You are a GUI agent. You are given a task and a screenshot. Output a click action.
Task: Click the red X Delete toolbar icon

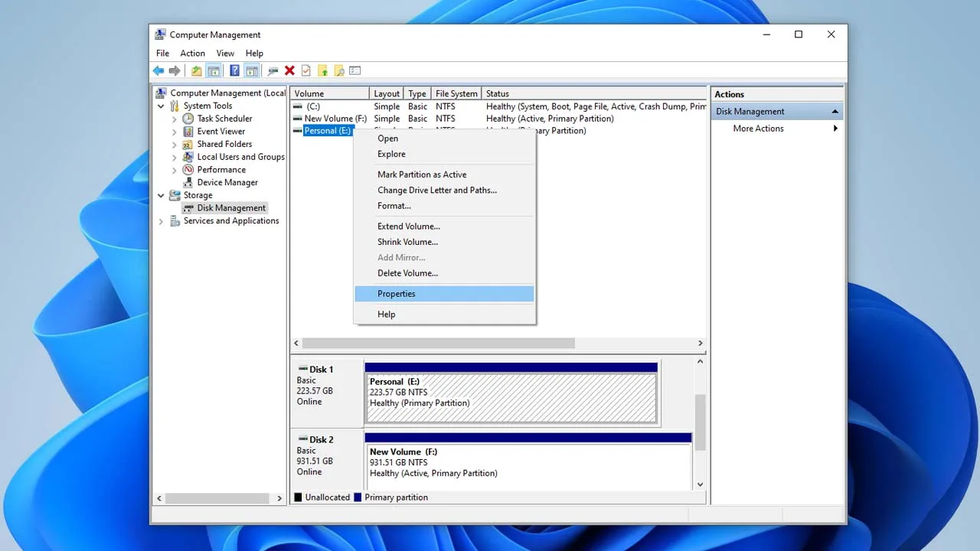(x=289, y=70)
